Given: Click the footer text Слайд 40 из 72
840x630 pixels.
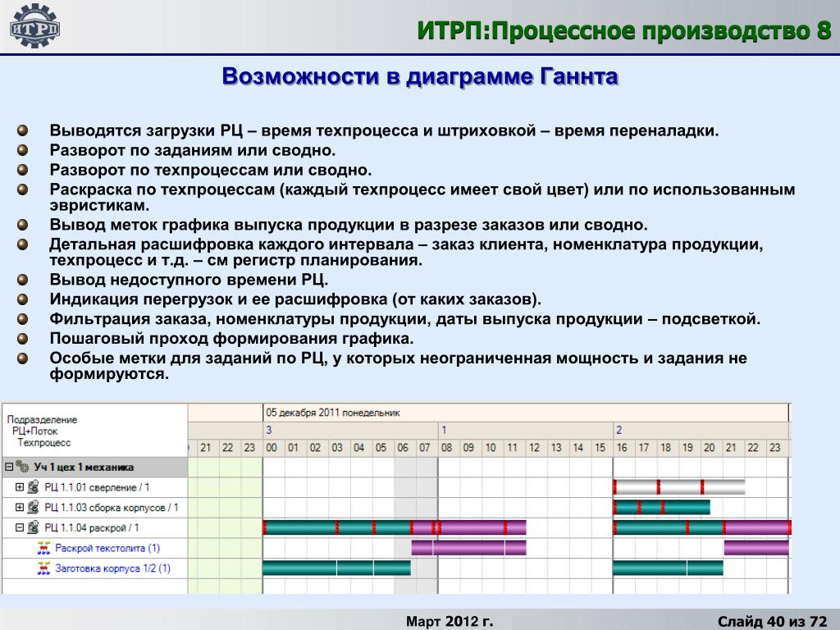Looking at the screenshot, I should 772,622.
